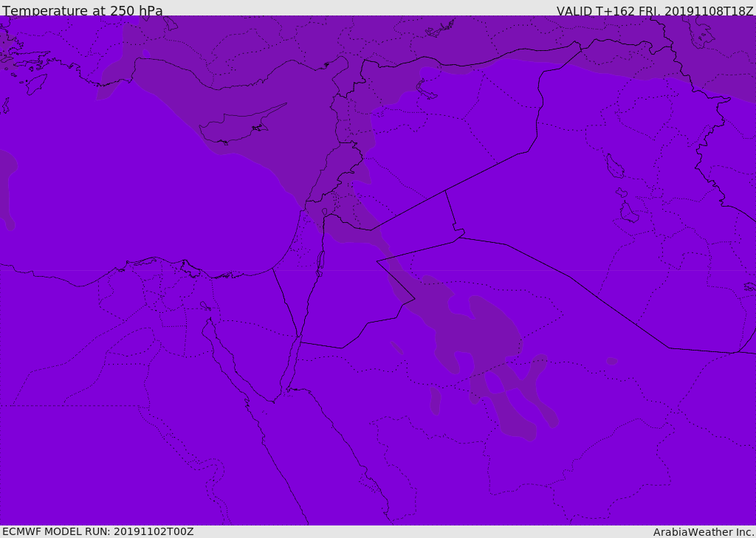756x538 pixels.
Task: Click the 'Temperature at 250 hPa' title
Action: point(83,10)
